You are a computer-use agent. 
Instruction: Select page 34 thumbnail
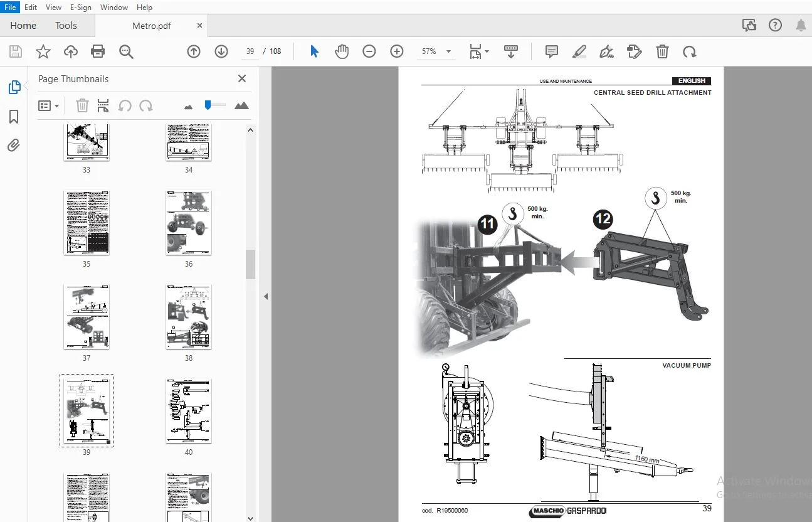tap(189, 144)
